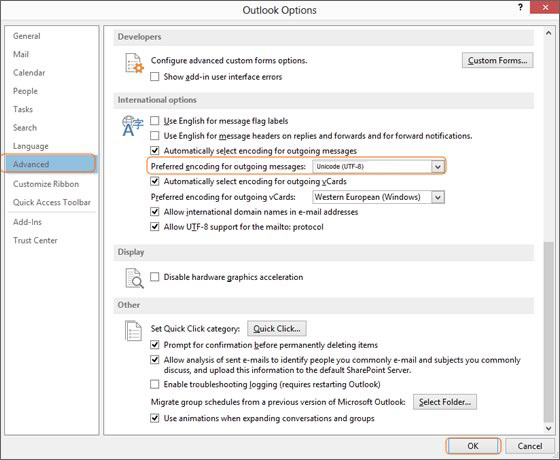
Task: Uncheck Allow UTF-8 support for mailto protocol
Action: click(155, 227)
